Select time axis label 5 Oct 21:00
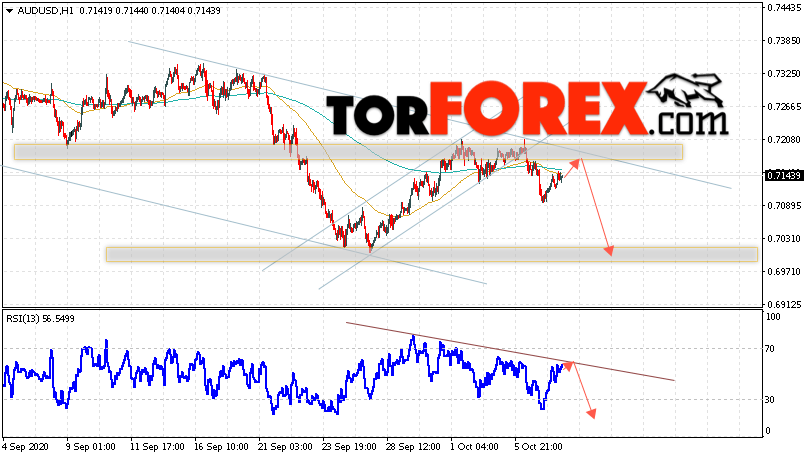Image resolution: width=808 pixels, height=458 pixels. click(x=538, y=447)
